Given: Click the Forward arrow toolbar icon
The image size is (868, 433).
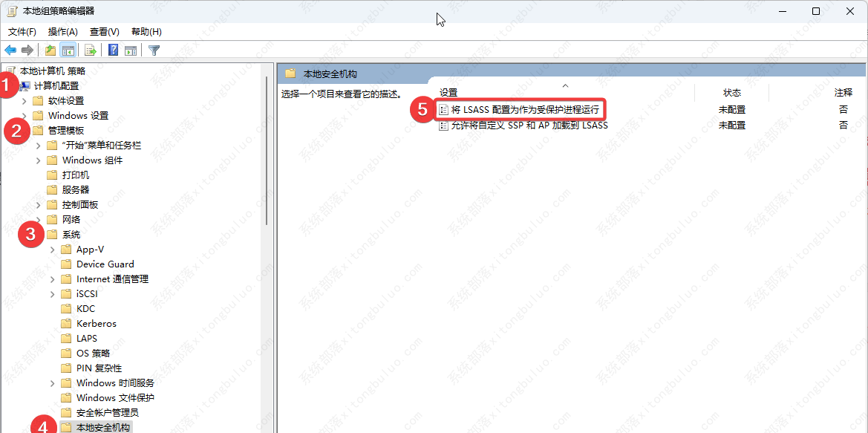Looking at the screenshot, I should point(27,51).
